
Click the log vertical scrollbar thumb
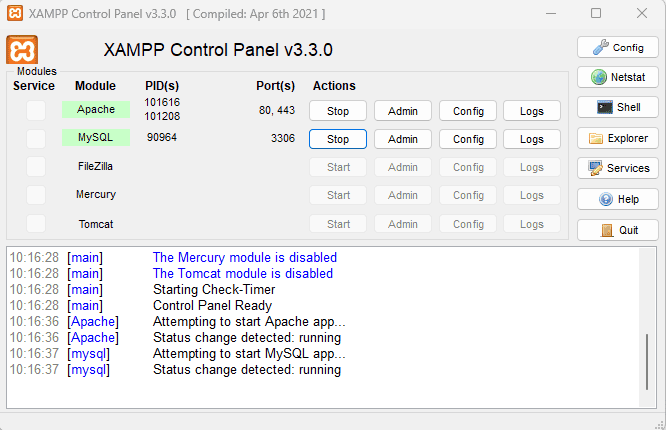[x=647, y=362]
